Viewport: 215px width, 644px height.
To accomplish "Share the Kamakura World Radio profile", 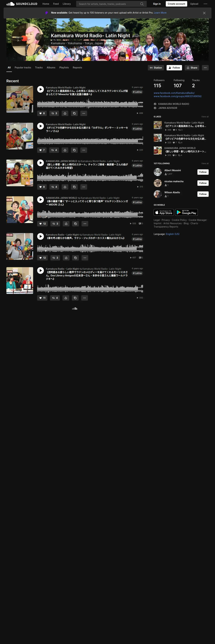I will click(192, 68).
